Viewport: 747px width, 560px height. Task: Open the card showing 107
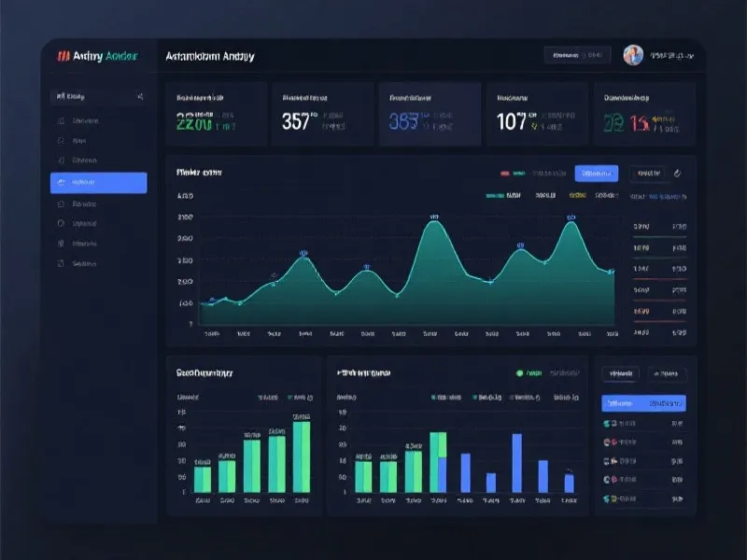click(537, 114)
